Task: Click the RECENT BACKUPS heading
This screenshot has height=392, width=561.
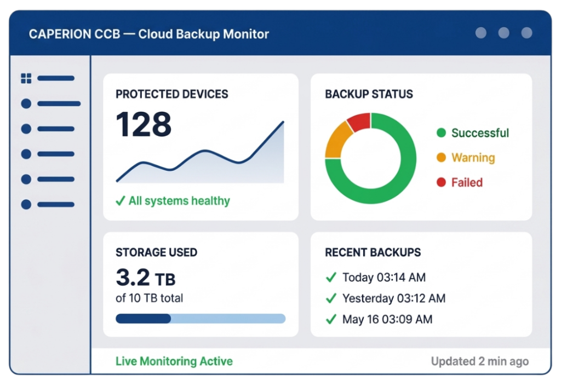Action: 373,252
